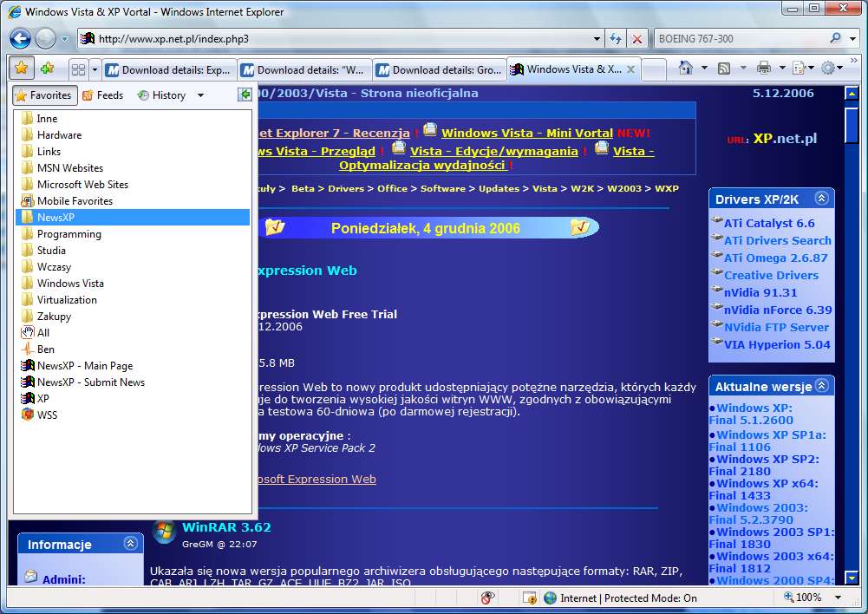
Task: Click the address bar with xp.net.pl URL
Action: click(x=340, y=39)
